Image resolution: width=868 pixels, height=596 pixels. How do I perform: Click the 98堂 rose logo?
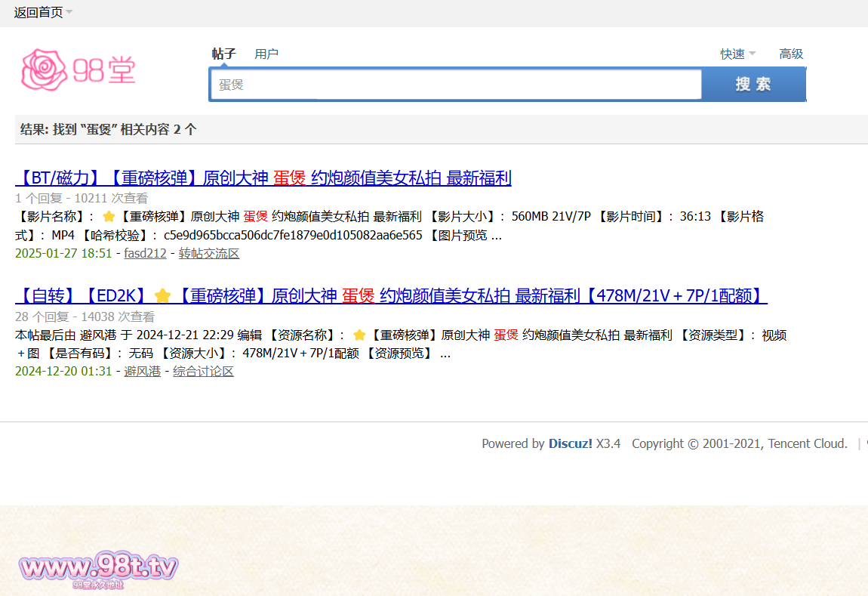(78, 70)
